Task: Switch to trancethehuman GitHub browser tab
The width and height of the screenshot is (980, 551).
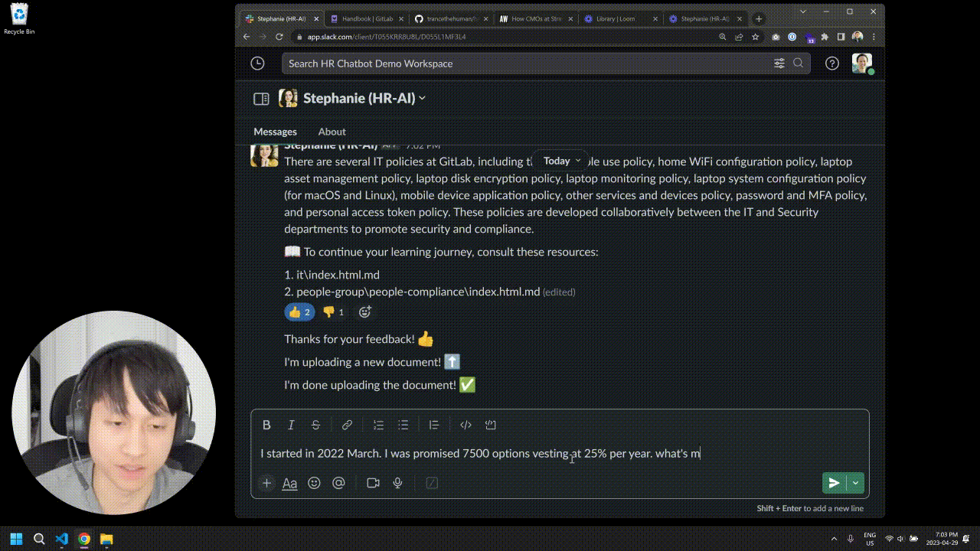Action: [452, 18]
